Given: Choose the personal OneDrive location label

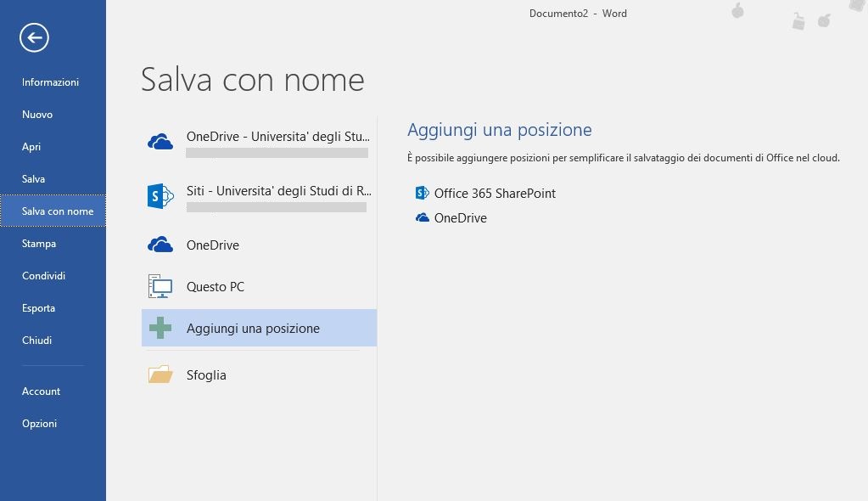Looking at the screenshot, I should click(213, 245).
